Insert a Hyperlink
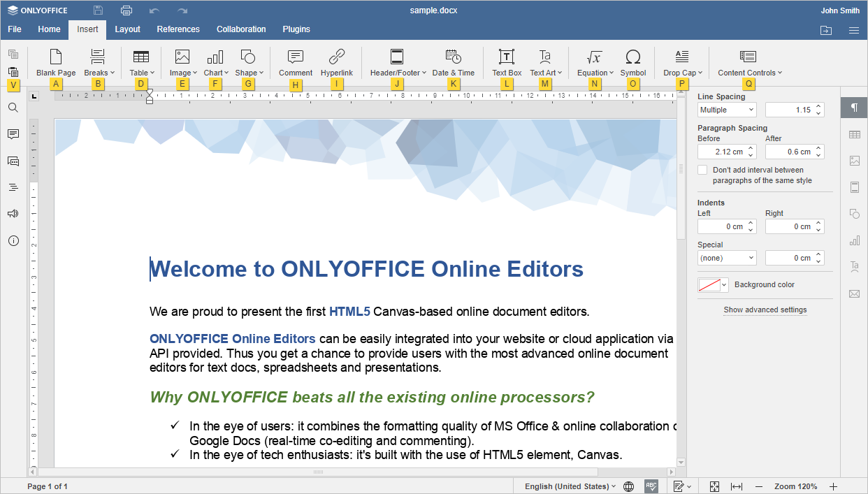This screenshot has height=494, width=868. coord(337,63)
